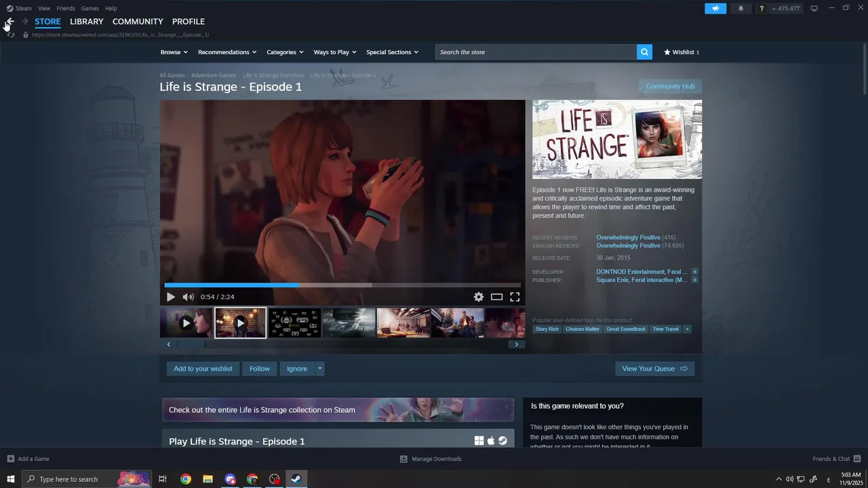Click the store search magnifier button

(x=644, y=52)
